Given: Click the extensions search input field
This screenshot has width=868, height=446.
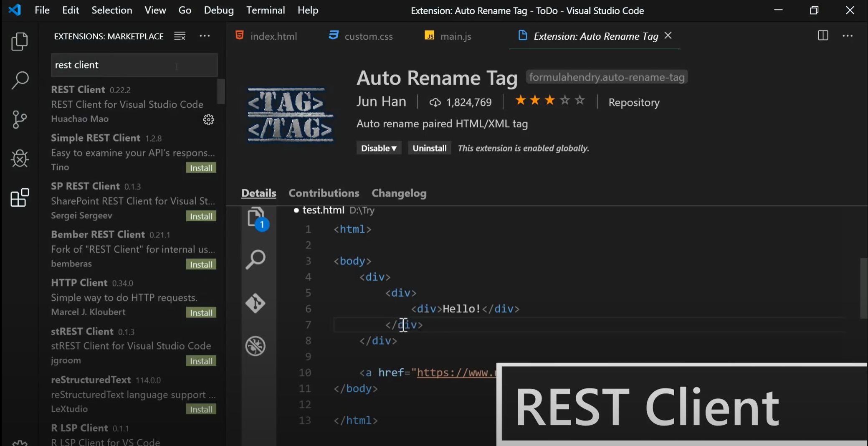Looking at the screenshot, I should click(134, 65).
